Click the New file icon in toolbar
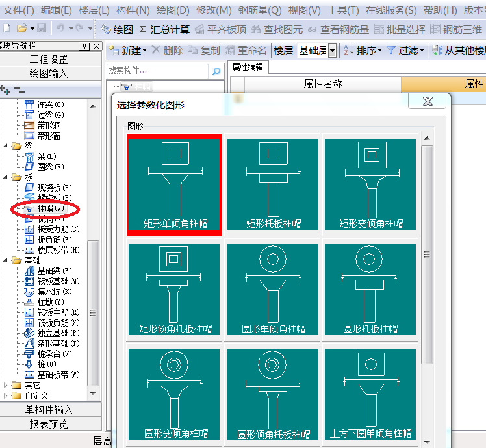Image resolution: width=486 pixels, height=448 pixels. click(6, 29)
